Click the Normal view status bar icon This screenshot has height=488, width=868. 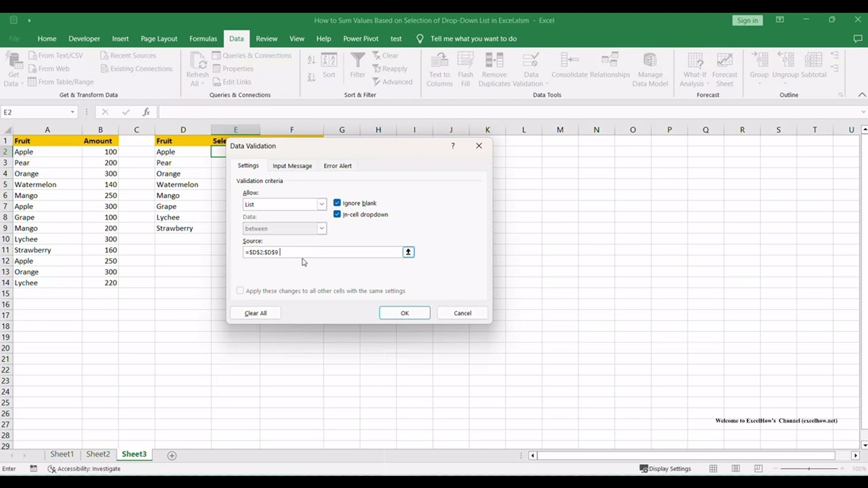pos(713,468)
